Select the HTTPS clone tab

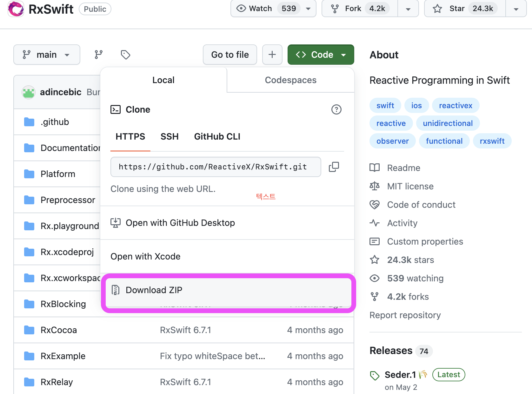pos(130,137)
